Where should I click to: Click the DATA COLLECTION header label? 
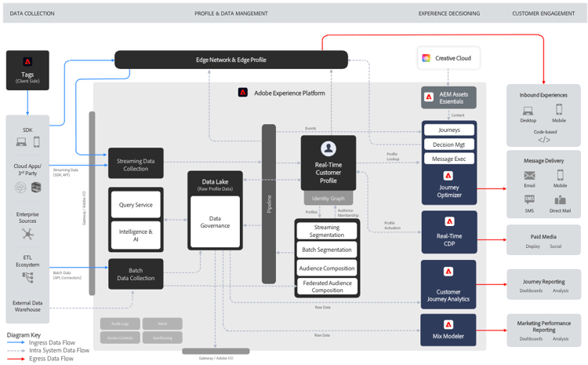pos(32,13)
